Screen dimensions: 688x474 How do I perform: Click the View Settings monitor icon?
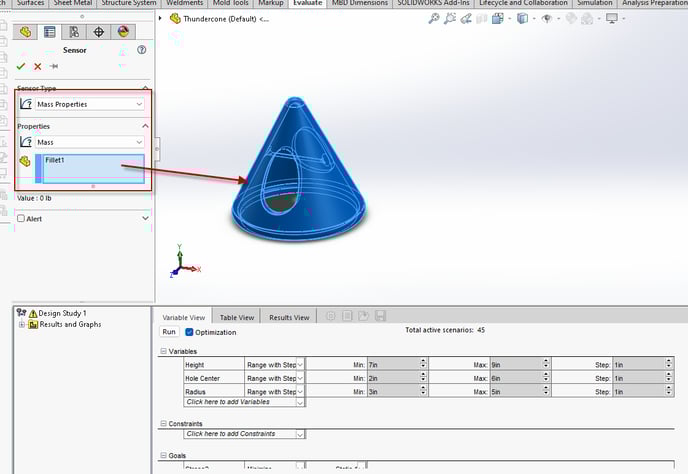click(612, 18)
